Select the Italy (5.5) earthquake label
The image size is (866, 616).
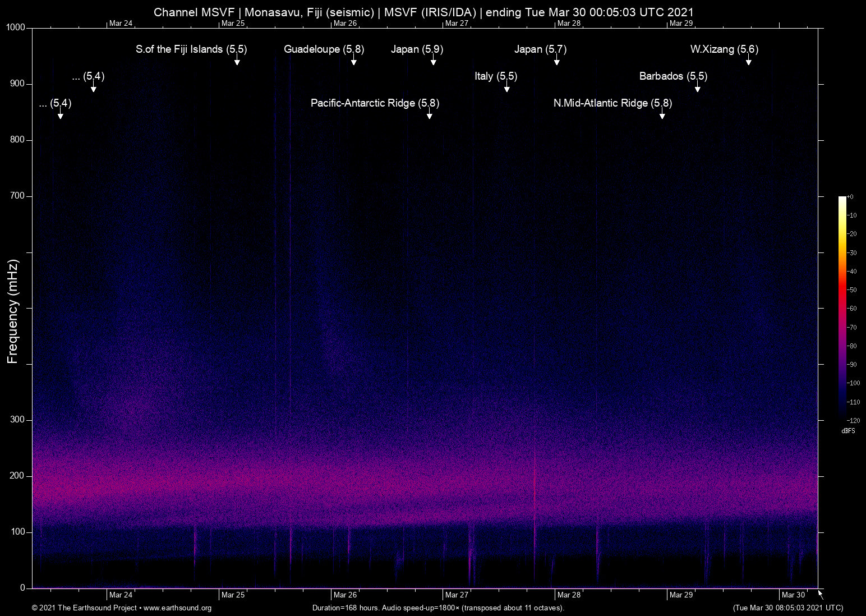click(x=496, y=76)
